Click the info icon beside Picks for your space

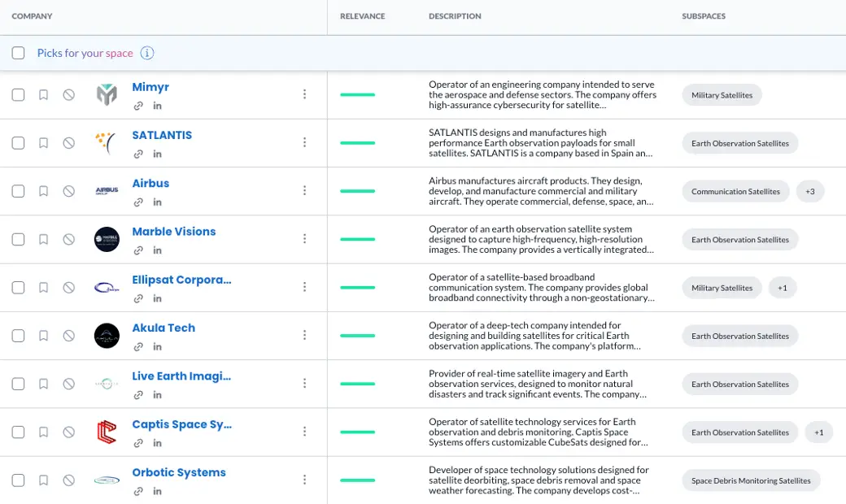(x=147, y=54)
